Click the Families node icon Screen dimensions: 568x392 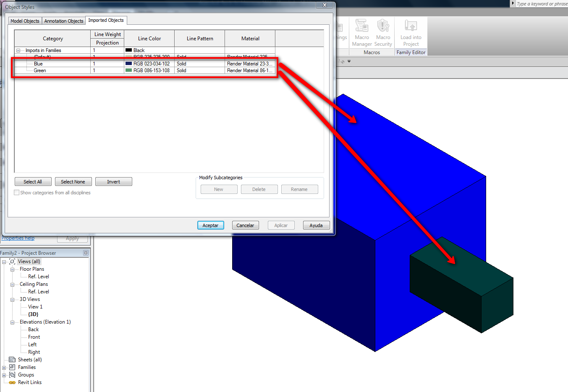tap(12, 367)
